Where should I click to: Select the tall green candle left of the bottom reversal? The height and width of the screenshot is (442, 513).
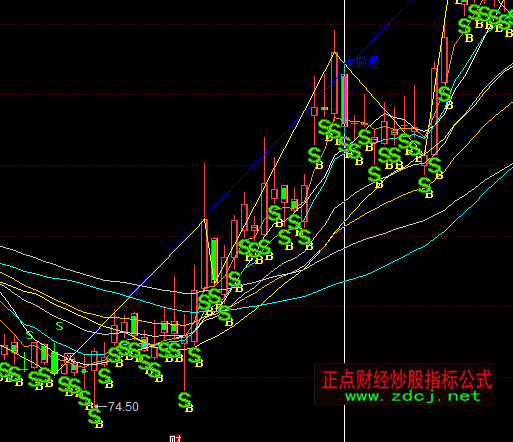pyautogui.click(x=54, y=362)
